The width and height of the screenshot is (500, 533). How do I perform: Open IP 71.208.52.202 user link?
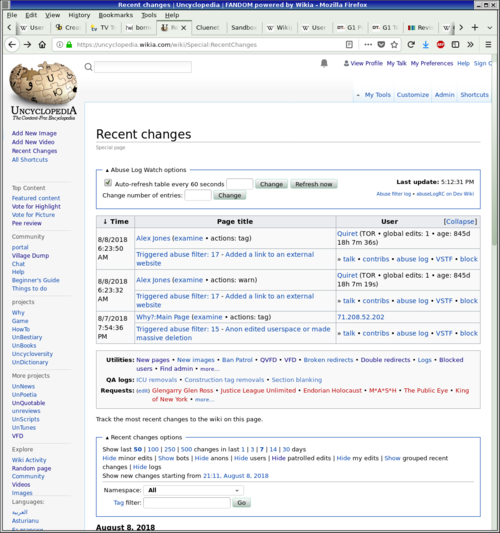pos(360,317)
